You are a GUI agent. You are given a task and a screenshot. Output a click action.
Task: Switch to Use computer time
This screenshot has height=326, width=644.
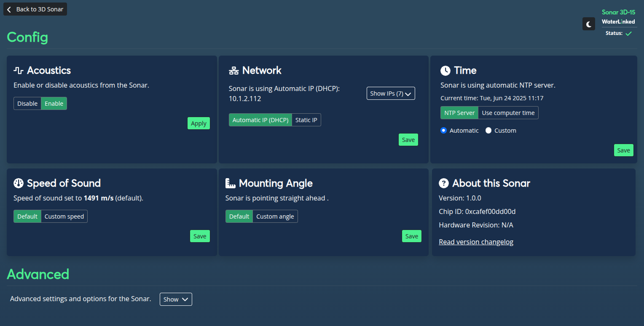[508, 113]
